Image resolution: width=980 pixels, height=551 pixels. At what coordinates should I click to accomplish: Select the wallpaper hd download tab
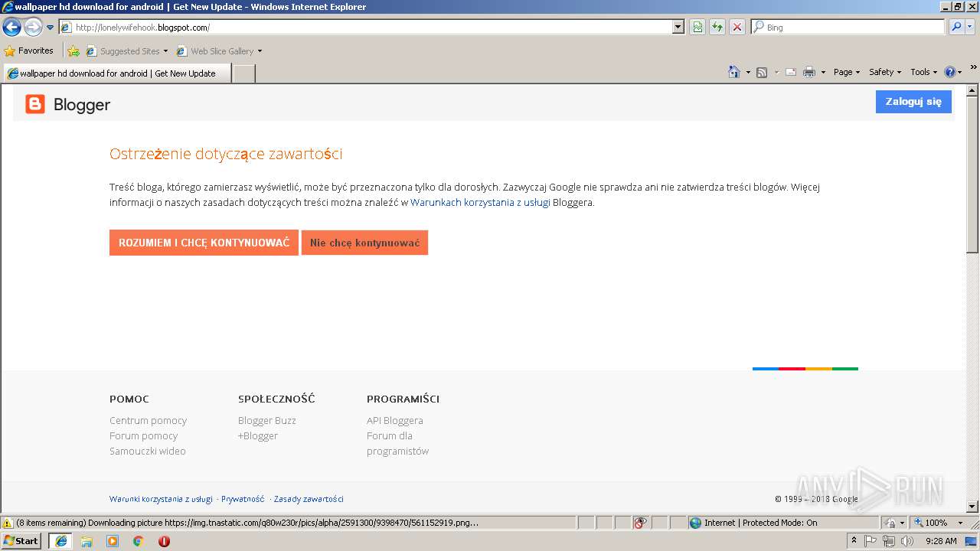117,73
